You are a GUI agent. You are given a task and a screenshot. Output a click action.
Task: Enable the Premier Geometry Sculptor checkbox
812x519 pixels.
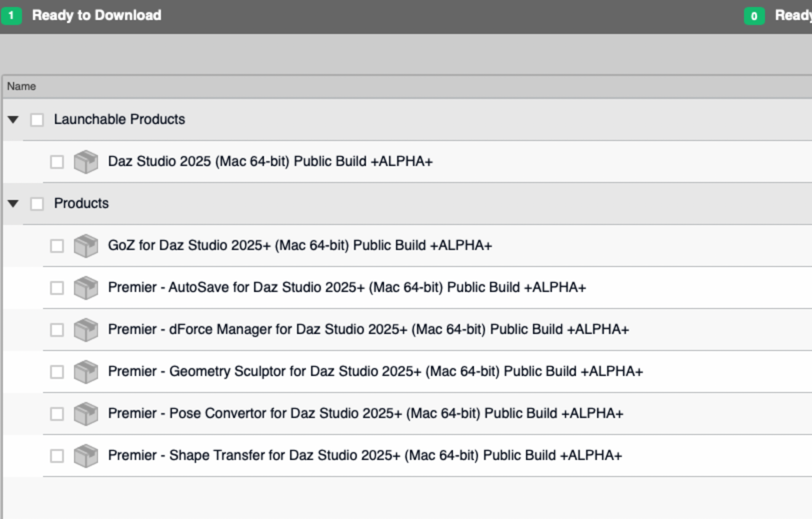coord(57,372)
